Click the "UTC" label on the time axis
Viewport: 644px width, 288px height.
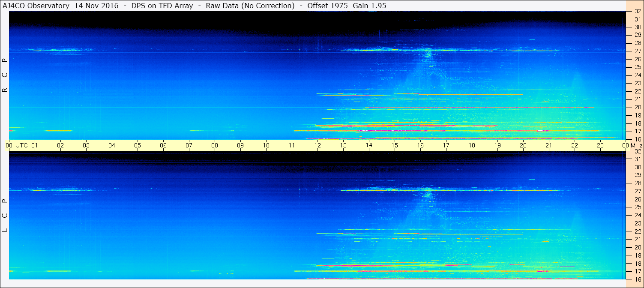point(21,145)
